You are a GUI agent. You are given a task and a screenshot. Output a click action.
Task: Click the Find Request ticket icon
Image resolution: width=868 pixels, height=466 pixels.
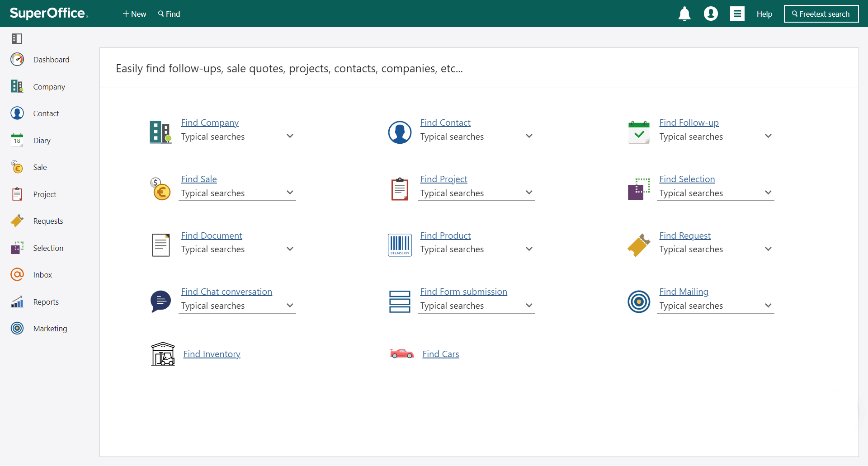point(639,245)
